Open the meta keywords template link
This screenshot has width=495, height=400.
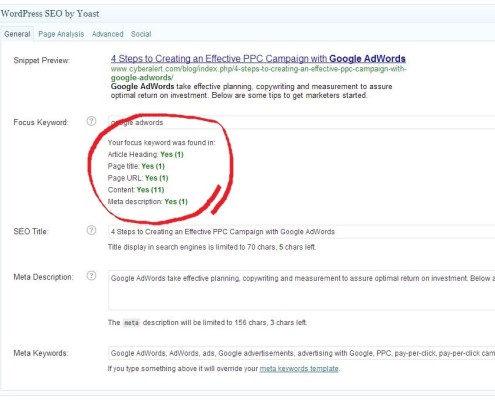pyautogui.click(x=299, y=369)
